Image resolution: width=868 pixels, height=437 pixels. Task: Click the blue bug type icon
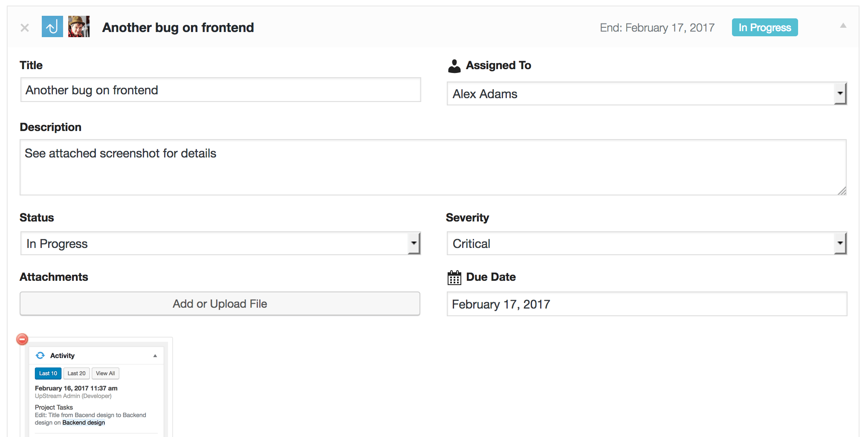[52, 27]
